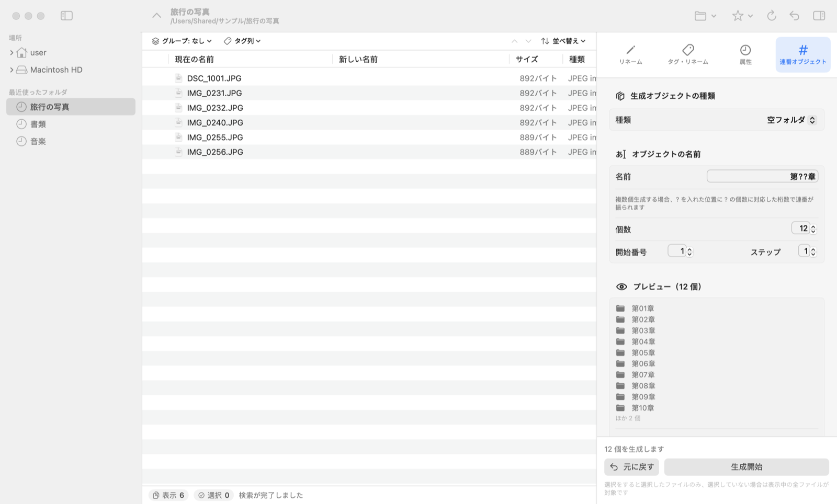Click the 表示 6 status badge
837x504 pixels.
(168, 495)
